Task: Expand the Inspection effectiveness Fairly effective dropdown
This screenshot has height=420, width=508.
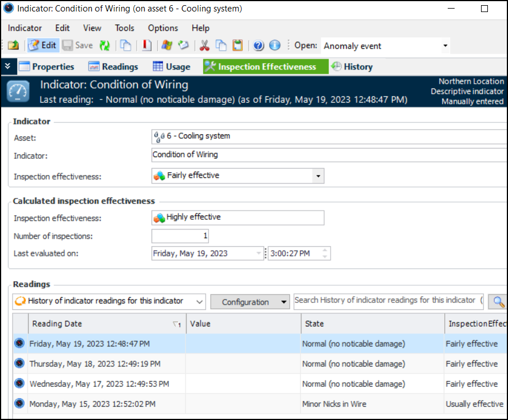Action: tap(318, 176)
